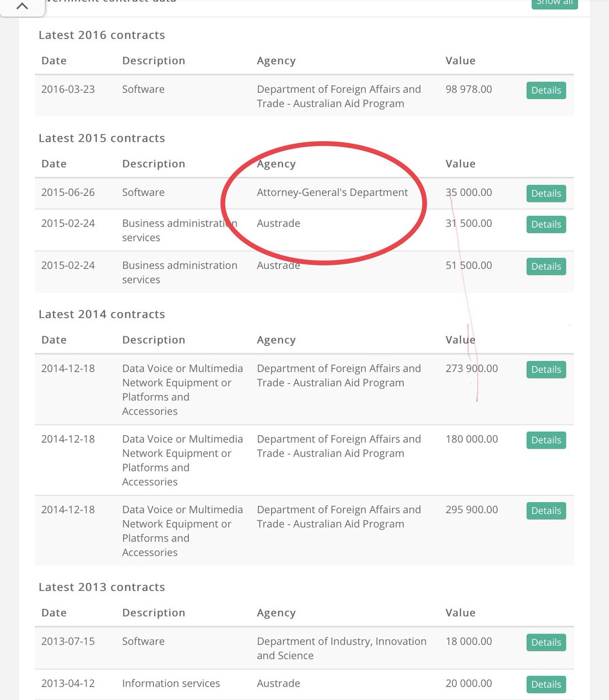Click the 'Information services' description
The width and height of the screenshot is (609, 700).
[x=171, y=683]
